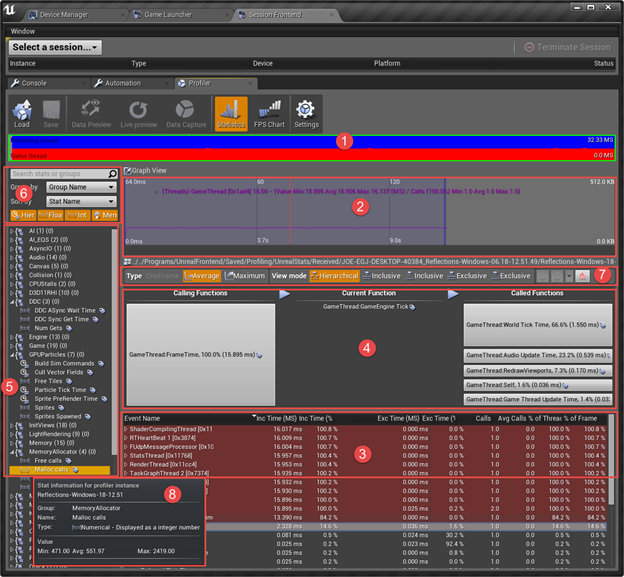Click GameThread:FrameTime calling function block
The width and height of the screenshot is (624, 577).
[x=201, y=355]
